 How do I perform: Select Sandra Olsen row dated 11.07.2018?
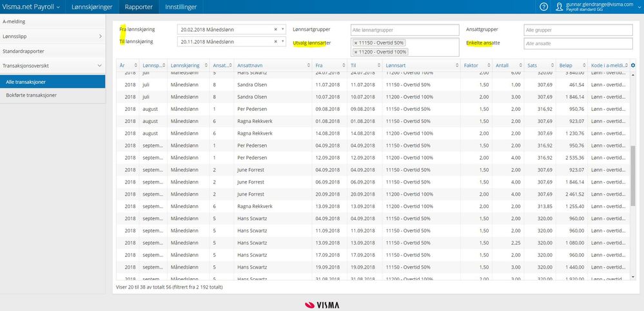[x=373, y=85]
